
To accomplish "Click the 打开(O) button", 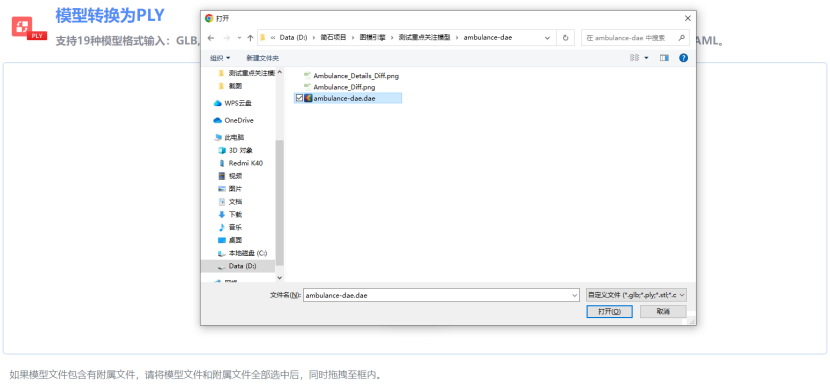I will click(x=609, y=311).
